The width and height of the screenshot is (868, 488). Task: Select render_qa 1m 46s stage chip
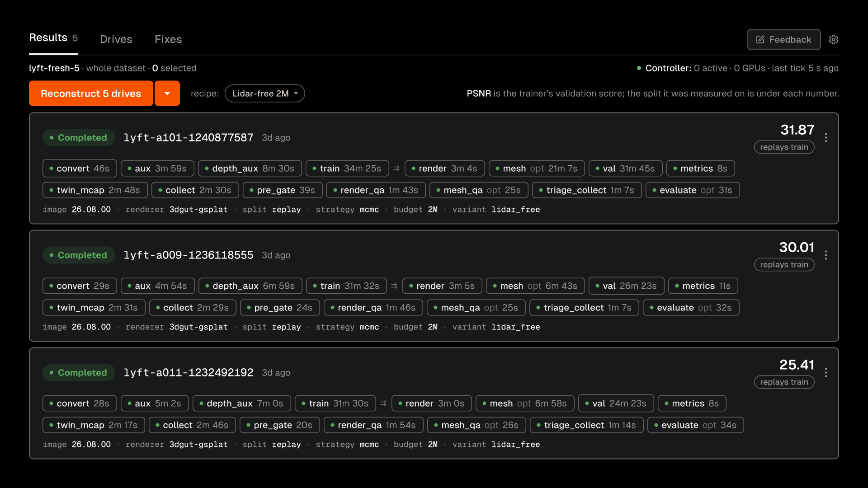373,308
